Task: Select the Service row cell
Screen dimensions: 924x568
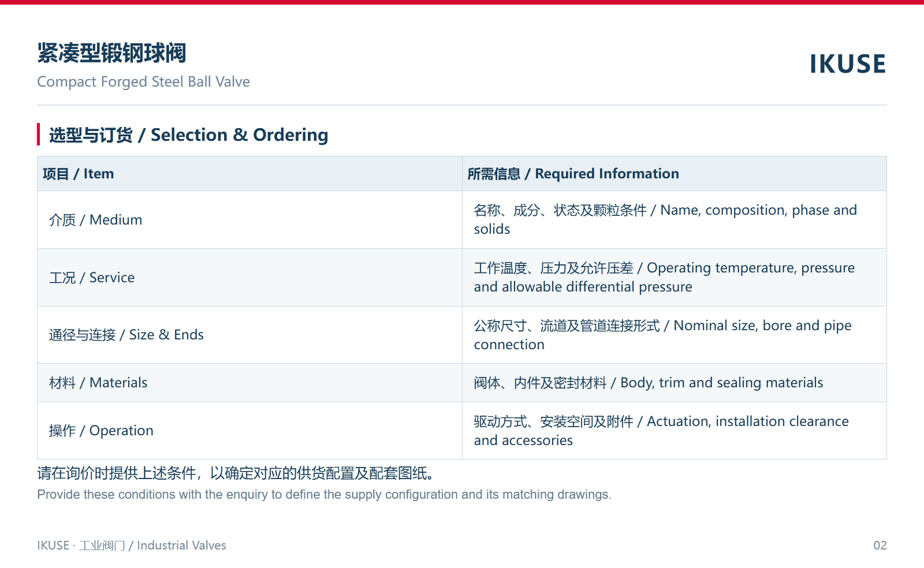Action: (x=249, y=278)
